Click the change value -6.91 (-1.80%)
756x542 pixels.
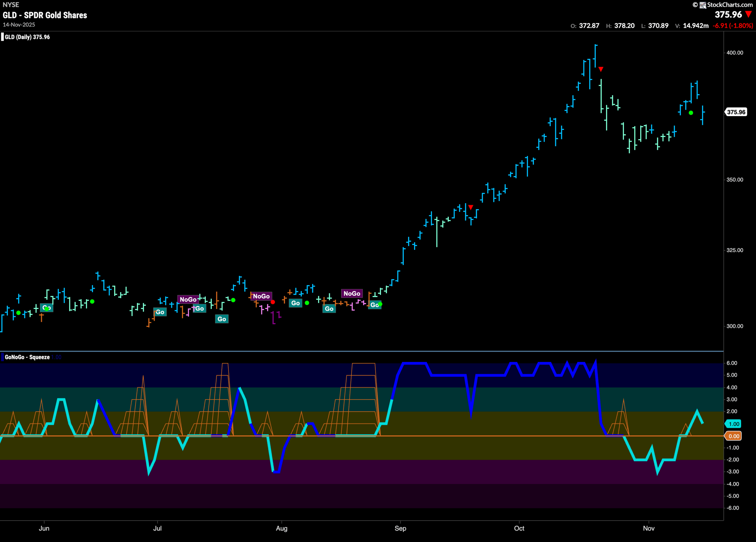(733, 26)
